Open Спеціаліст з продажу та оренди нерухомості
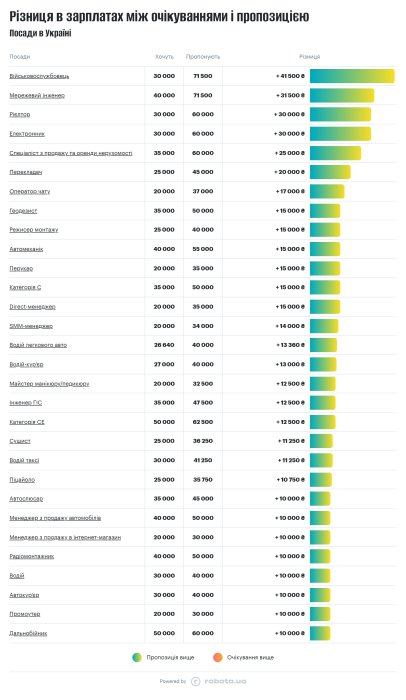 click(x=71, y=153)
